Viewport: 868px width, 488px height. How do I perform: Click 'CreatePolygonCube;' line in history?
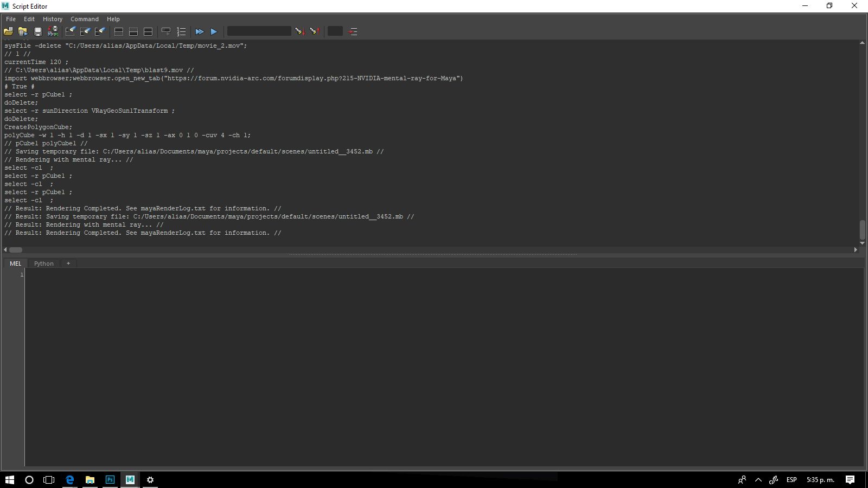[38, 127]
